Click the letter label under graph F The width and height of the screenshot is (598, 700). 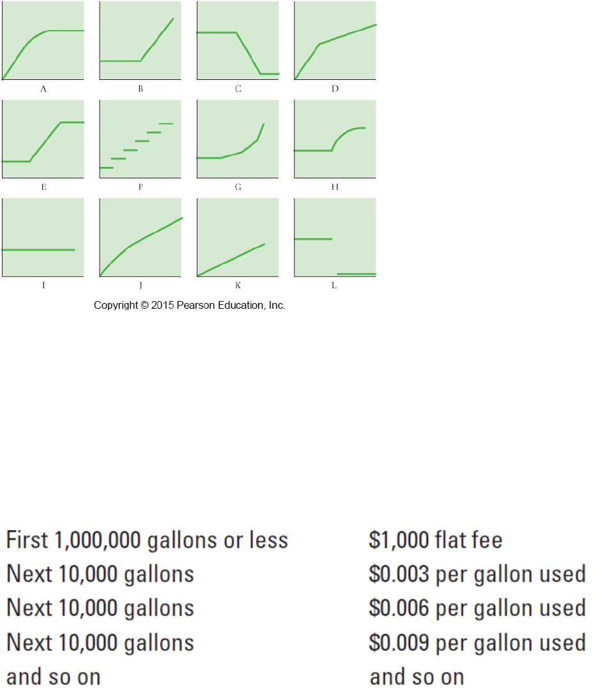(x=141, y=187)
